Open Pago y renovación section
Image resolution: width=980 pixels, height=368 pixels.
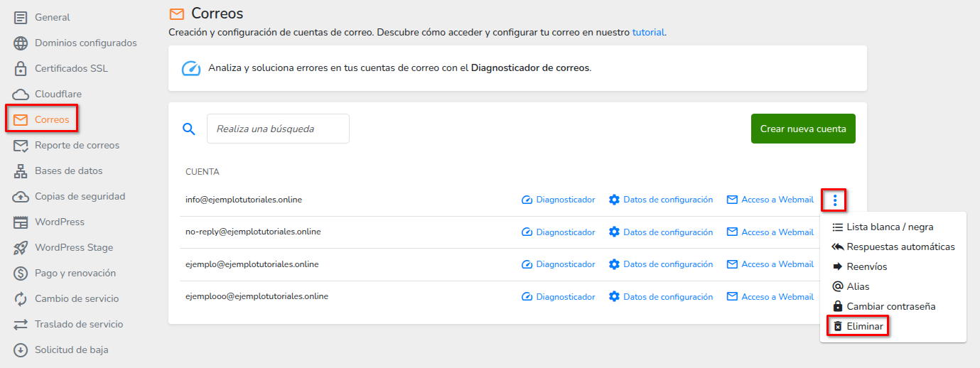click(x=75, y=274)
